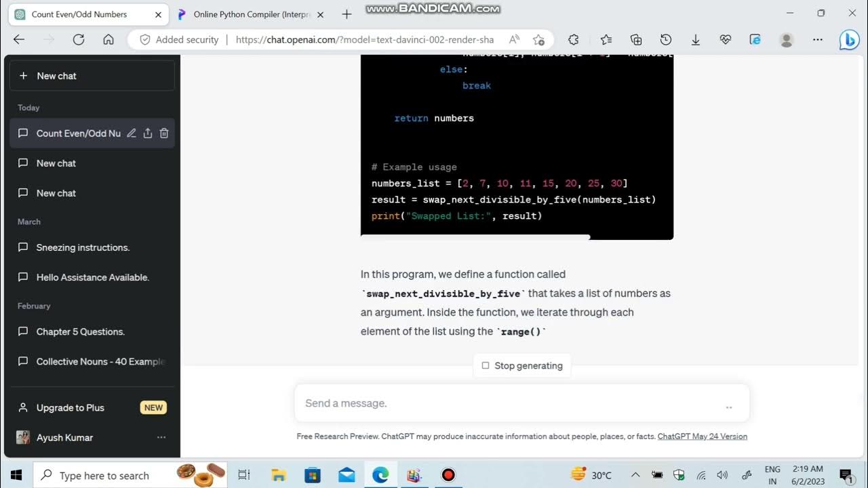Click Upgrade to Plus

[92, 407]
